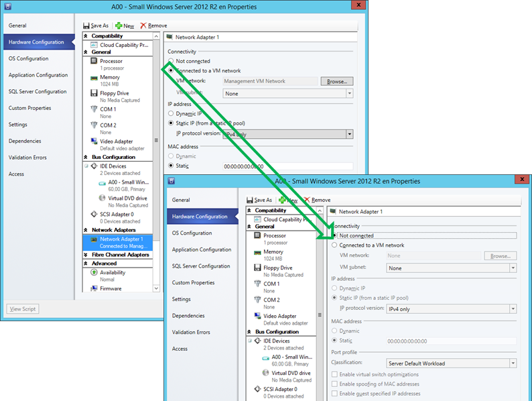Select A00 hard disk icon in front window

[x=265, y=358]
